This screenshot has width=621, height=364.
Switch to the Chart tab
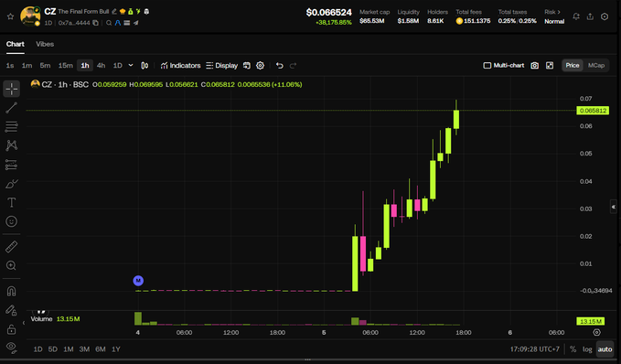point(15,44)
